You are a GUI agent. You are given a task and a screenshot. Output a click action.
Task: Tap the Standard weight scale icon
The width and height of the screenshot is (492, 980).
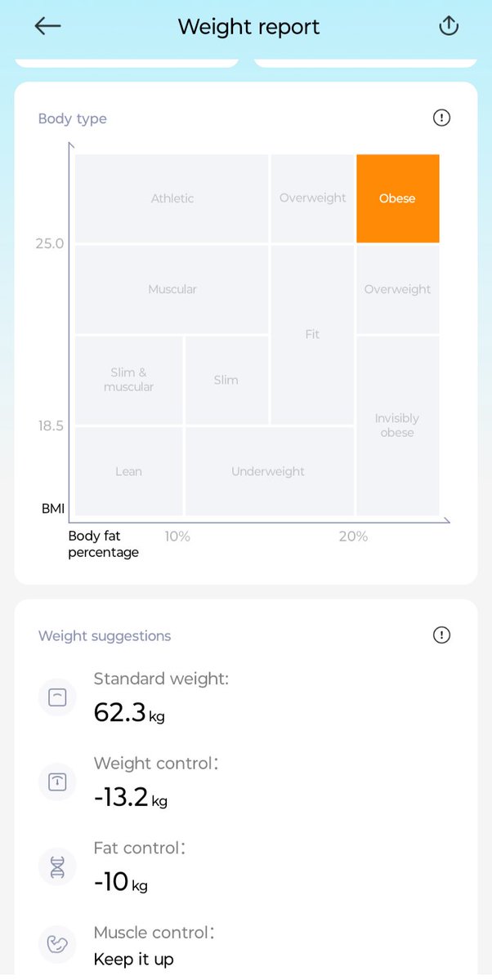pos(57,697)
